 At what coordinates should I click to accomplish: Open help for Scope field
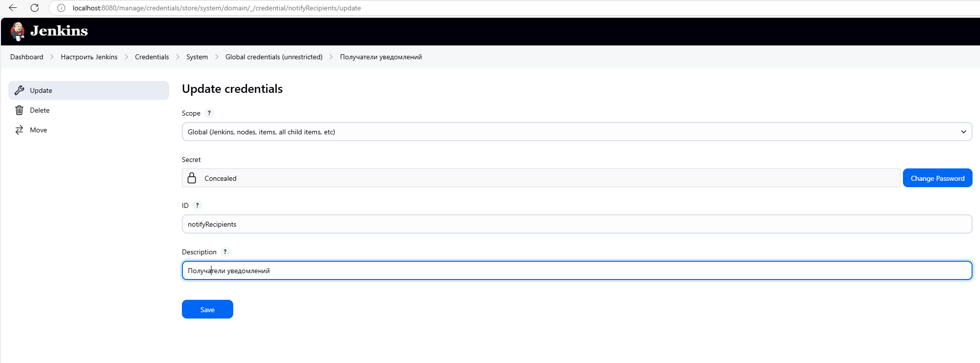209,113
